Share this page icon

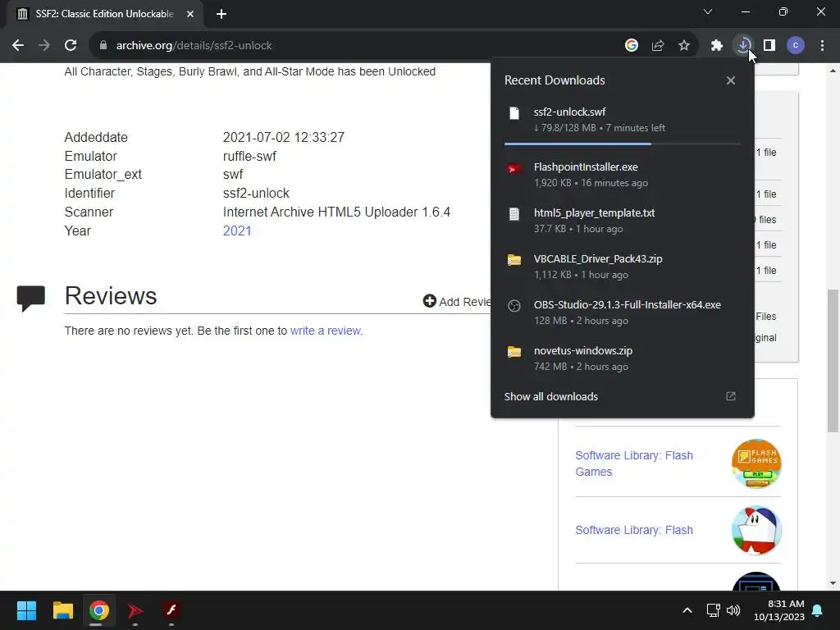[658, 46]
